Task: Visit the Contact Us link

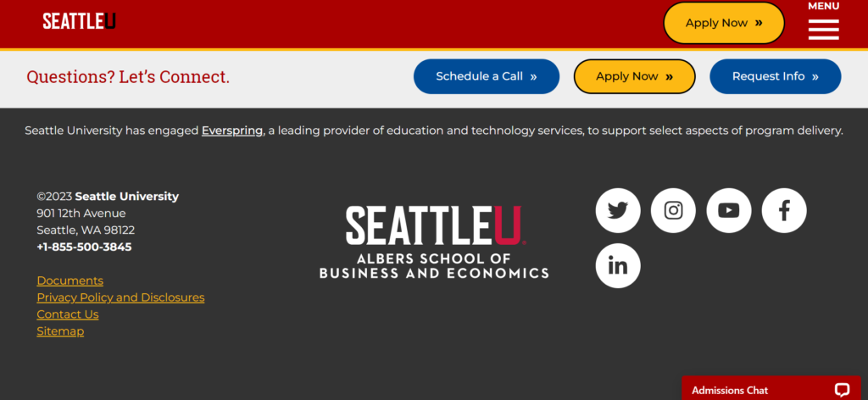Action: [x=68, y=314]
